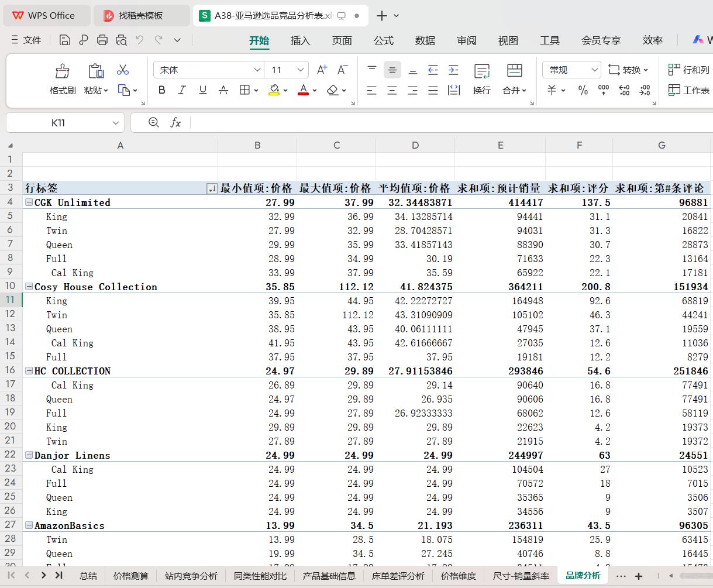
Task: Click the Paste clipboard icon
Action: 96,71
